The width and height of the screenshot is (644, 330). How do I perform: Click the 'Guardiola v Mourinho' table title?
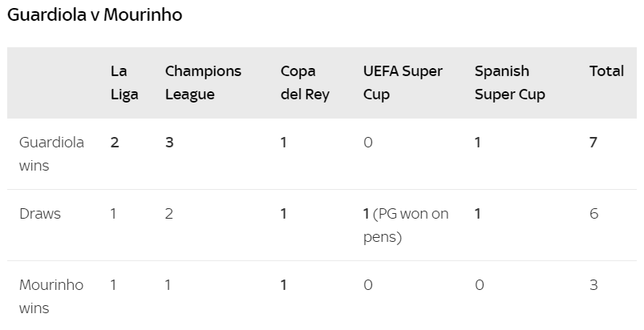(95, 14)
